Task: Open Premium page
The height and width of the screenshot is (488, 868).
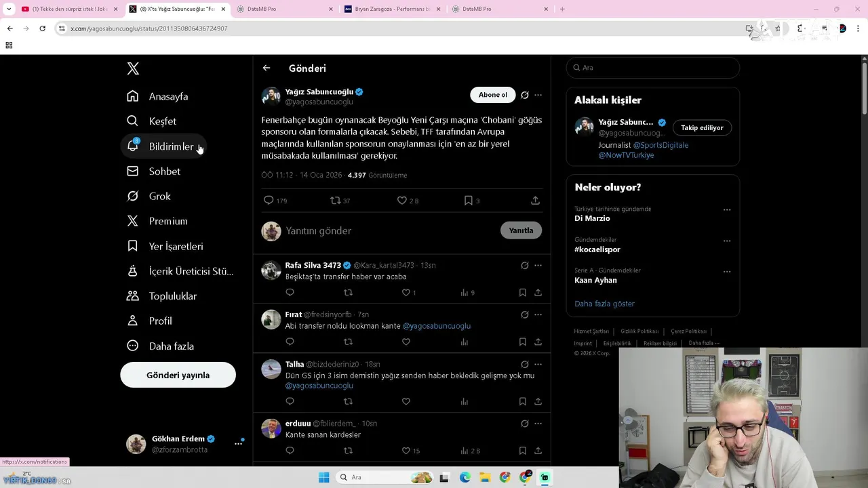Action: (x=157, y=221)
